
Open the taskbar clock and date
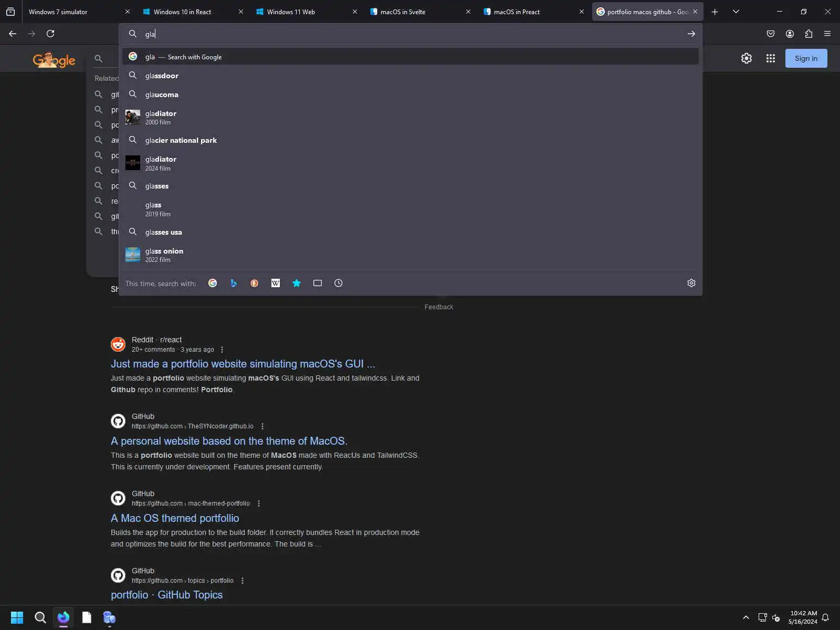tap(803, 617)
